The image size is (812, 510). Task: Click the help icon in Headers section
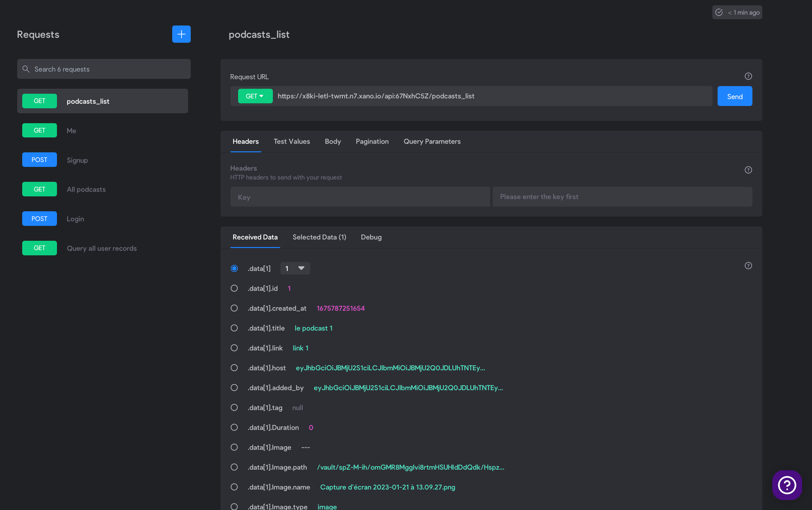[748, 170]
